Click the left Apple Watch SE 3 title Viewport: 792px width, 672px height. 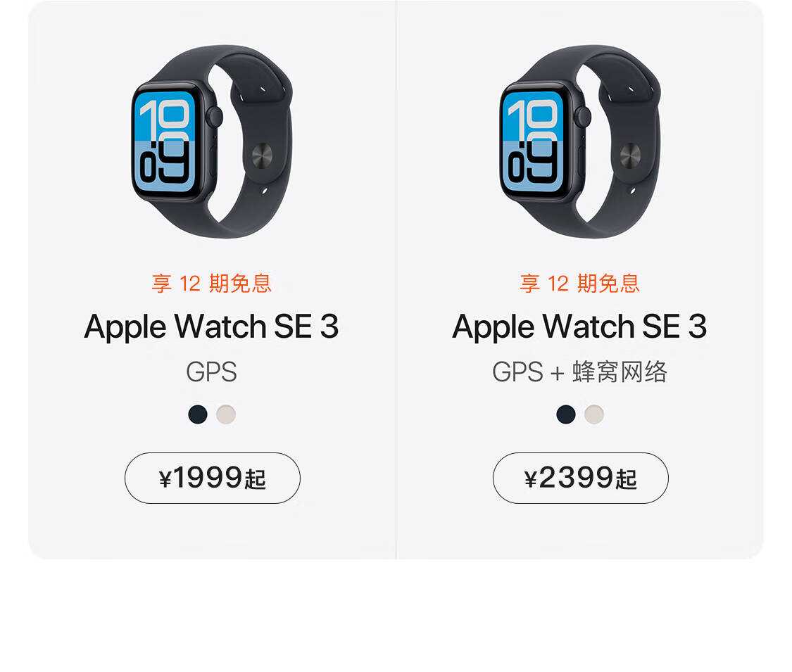tap(212, 327)
